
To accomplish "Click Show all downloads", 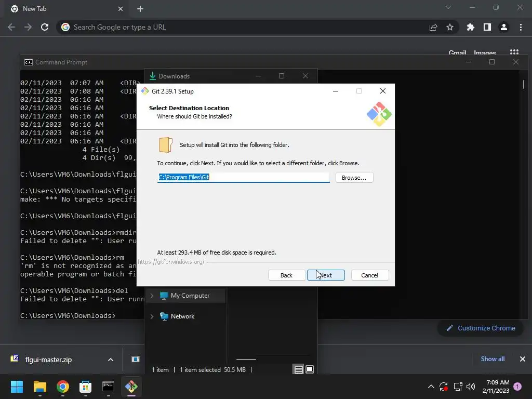I will tap(493, 358).
